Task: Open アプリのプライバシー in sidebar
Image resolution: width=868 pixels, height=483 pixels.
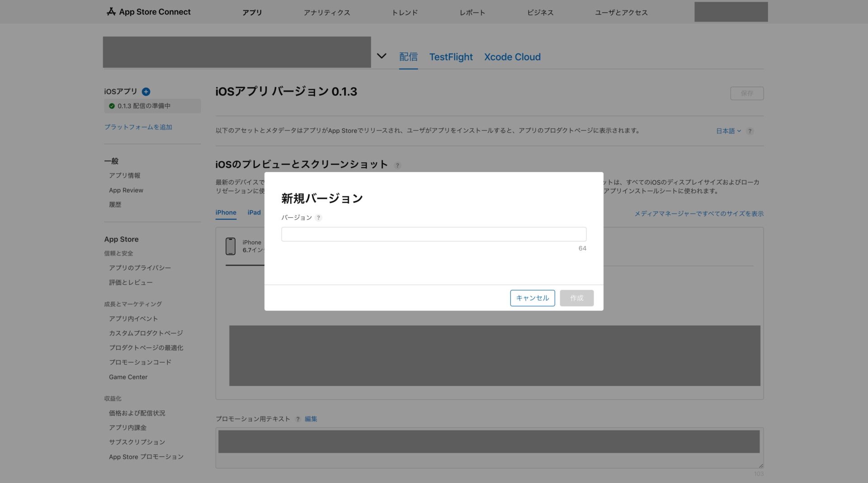Action: (x=140, y=268)
